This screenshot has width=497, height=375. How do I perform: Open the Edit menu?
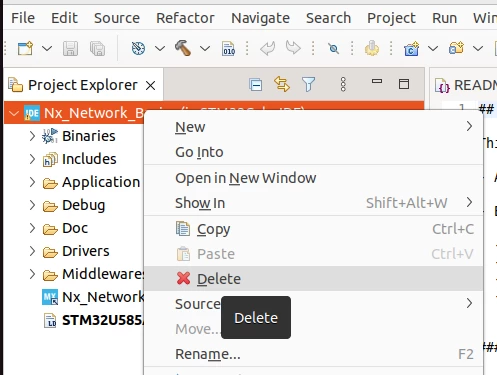pyautogui.click(x=64, y=18)
